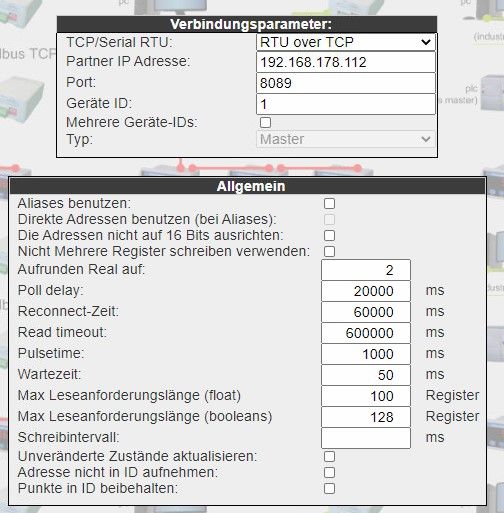Image resolution: width=504 pixels, height=513 pixels.
Task: Click Register unit beside float length
Action: click(x=452, y=395)
